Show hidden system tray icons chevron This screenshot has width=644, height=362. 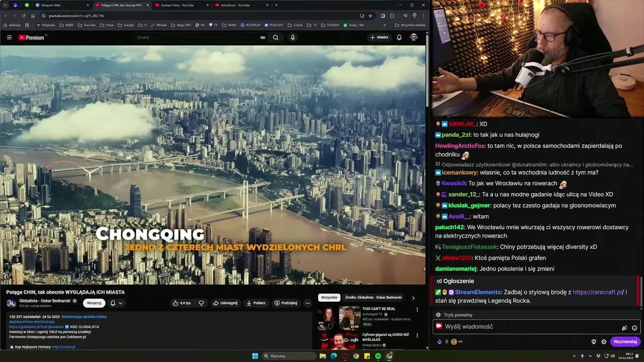click(x=574, y=356)
